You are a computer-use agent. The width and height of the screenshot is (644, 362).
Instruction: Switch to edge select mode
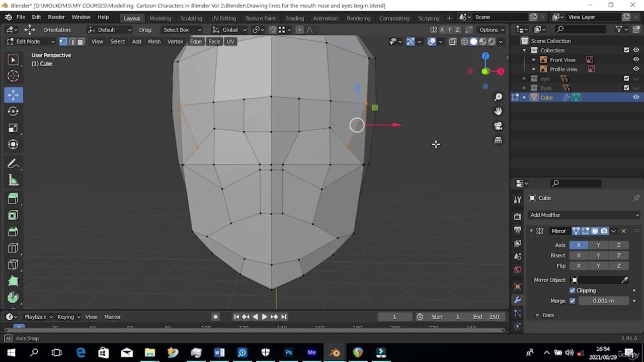point(72,42)
